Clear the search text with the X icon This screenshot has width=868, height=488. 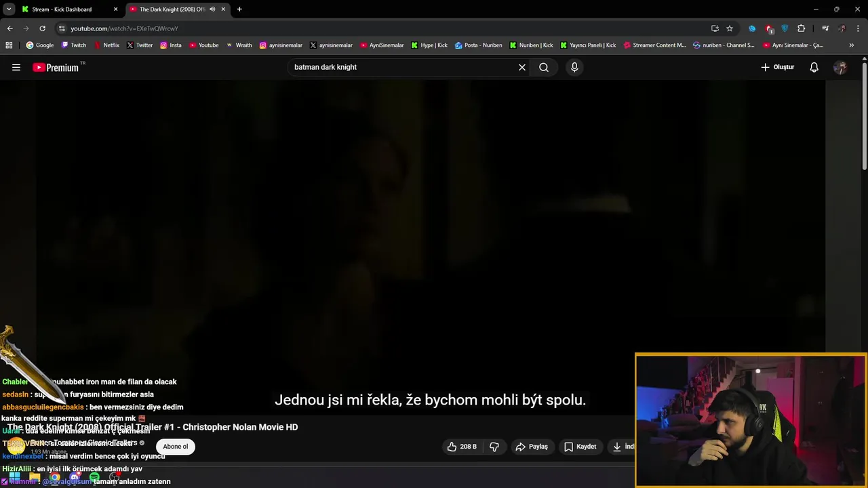(x=522, y=67)
